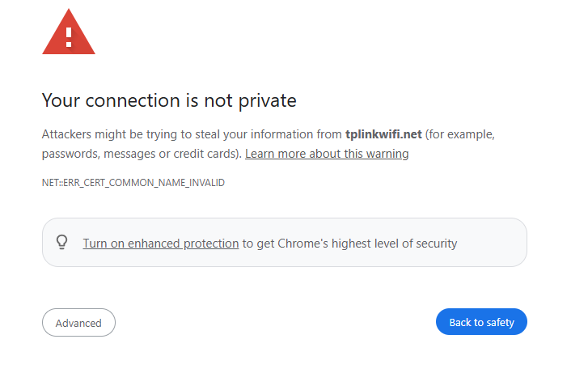Open the Learn more about this warning link
588x373 pixels.
pyautogui.click(x=327, y=154)
